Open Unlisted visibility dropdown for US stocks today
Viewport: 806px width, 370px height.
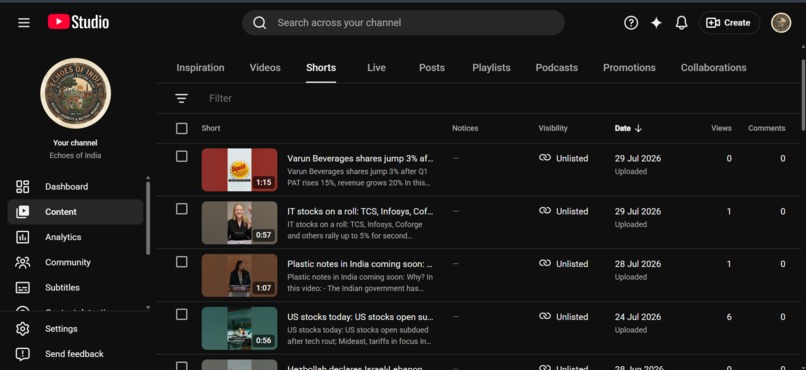tap(563, 317)
